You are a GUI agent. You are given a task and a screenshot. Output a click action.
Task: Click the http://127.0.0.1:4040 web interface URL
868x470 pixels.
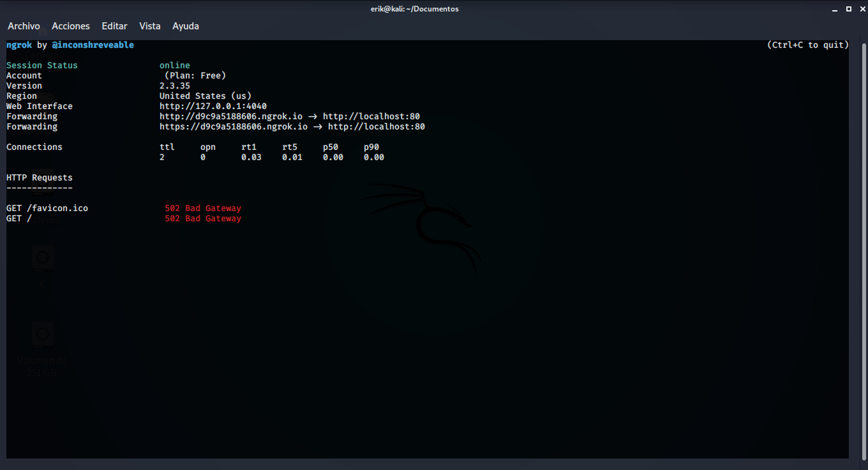[213, 106]
